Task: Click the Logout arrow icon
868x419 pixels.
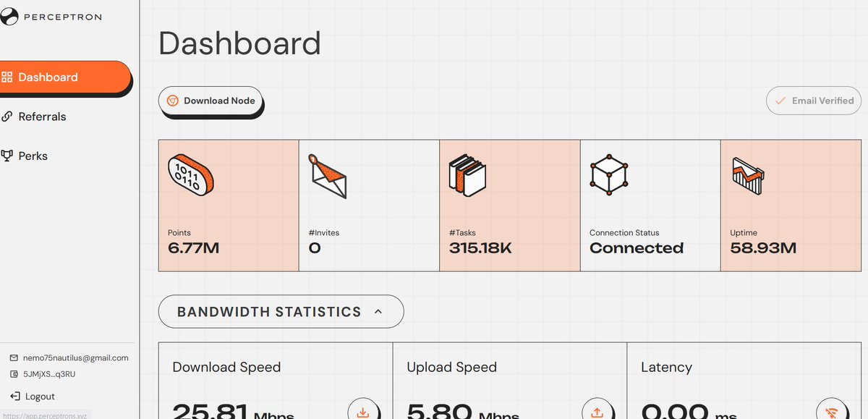Action: (x=14, y=396)
